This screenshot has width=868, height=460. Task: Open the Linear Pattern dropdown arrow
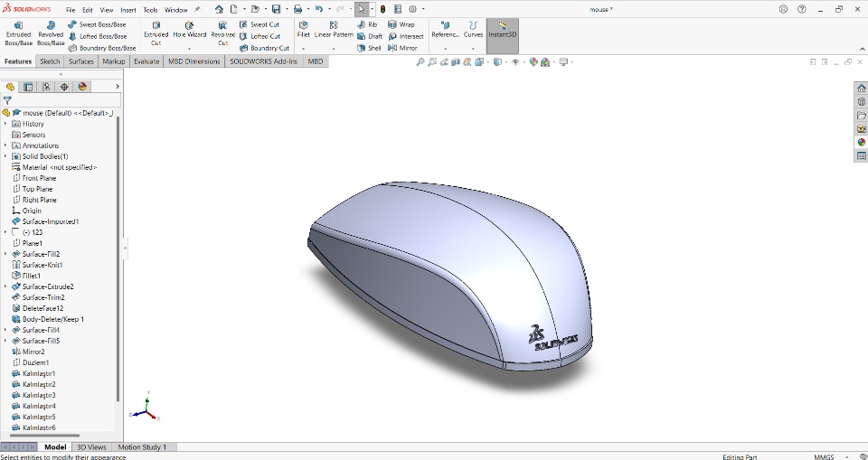[x=334, y=49]
